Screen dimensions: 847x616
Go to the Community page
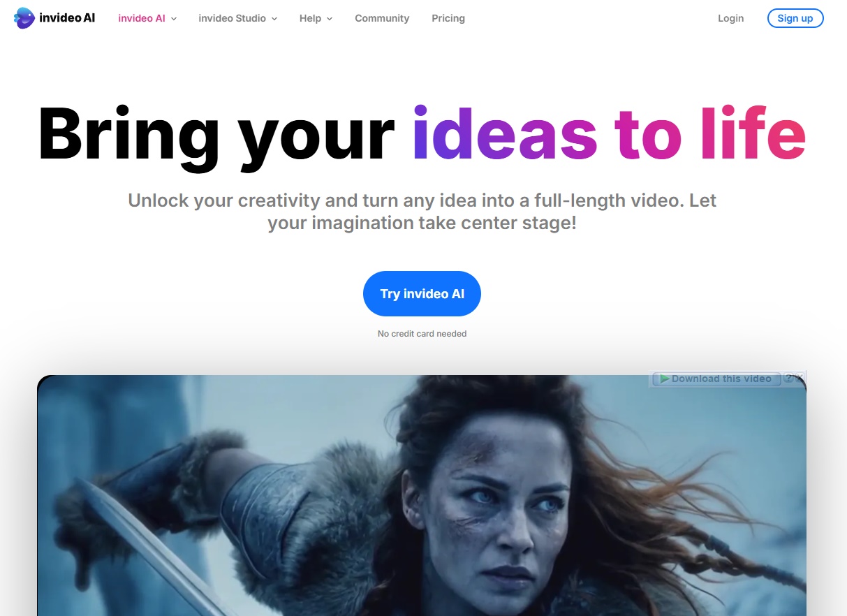tap(382, 18)
